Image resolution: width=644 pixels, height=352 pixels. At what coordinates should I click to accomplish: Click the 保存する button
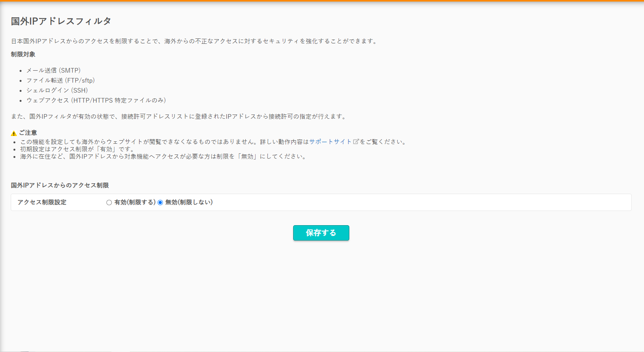pos(321,233)
